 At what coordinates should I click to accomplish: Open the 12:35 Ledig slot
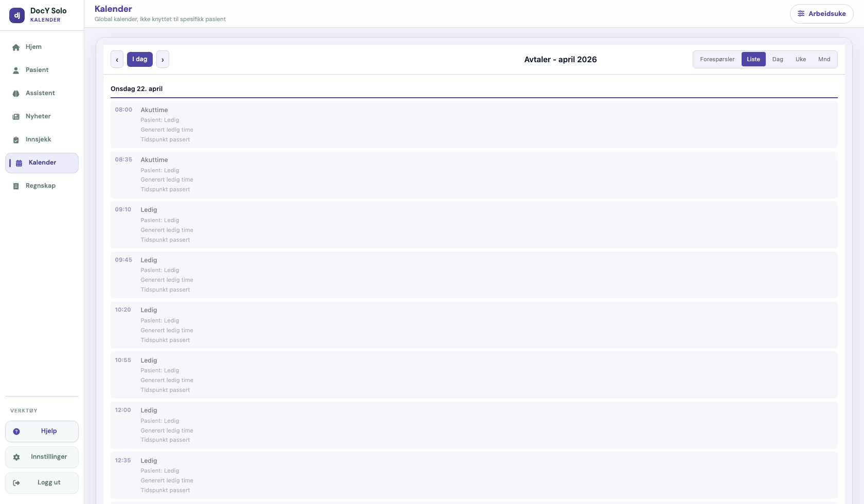(474, 475)
